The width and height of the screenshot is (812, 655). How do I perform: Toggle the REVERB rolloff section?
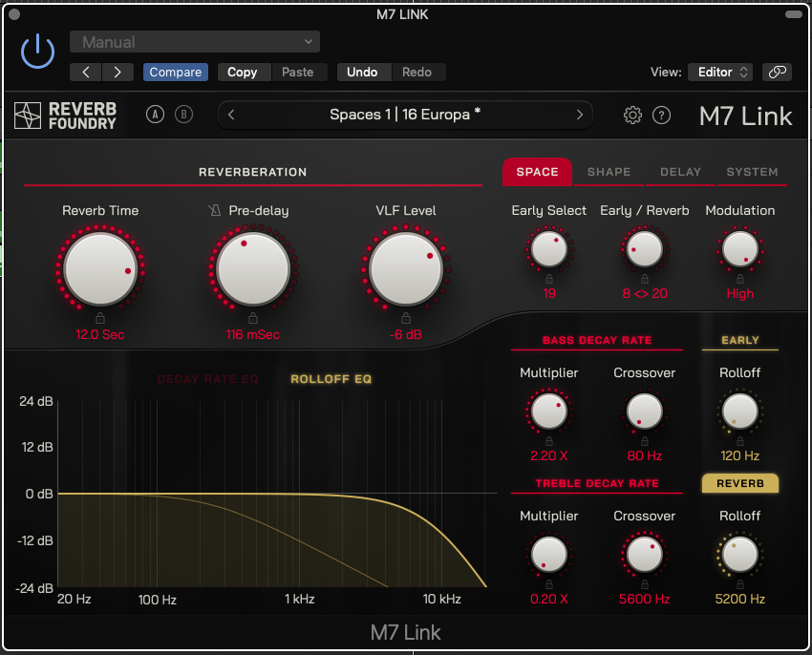(740, 484)
